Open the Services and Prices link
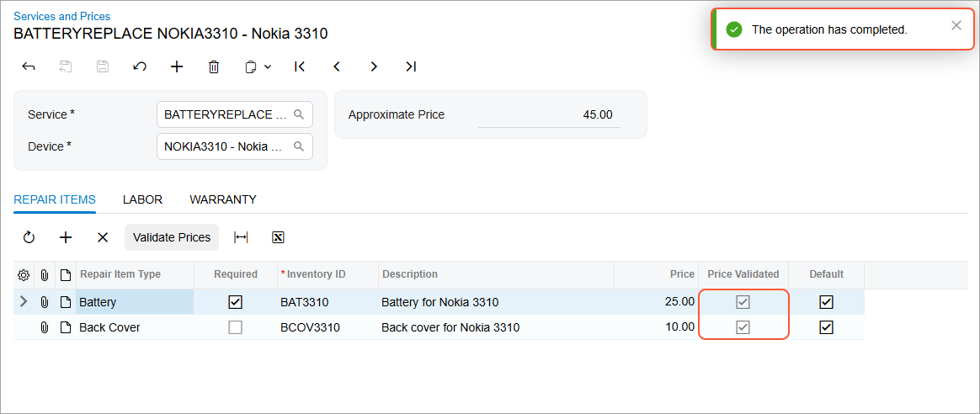The height and width of the screenshot is (414, 980). [x=61, y=16]
